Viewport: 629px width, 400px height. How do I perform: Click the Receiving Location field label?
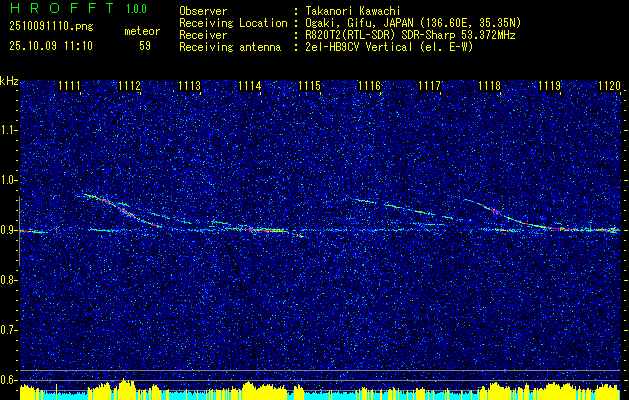233,23
